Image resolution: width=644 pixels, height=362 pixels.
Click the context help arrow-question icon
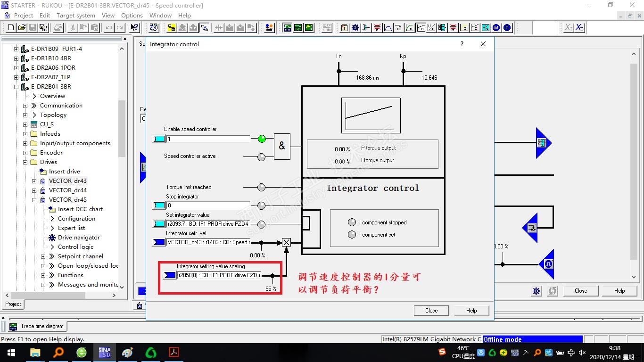coord(135,28)
